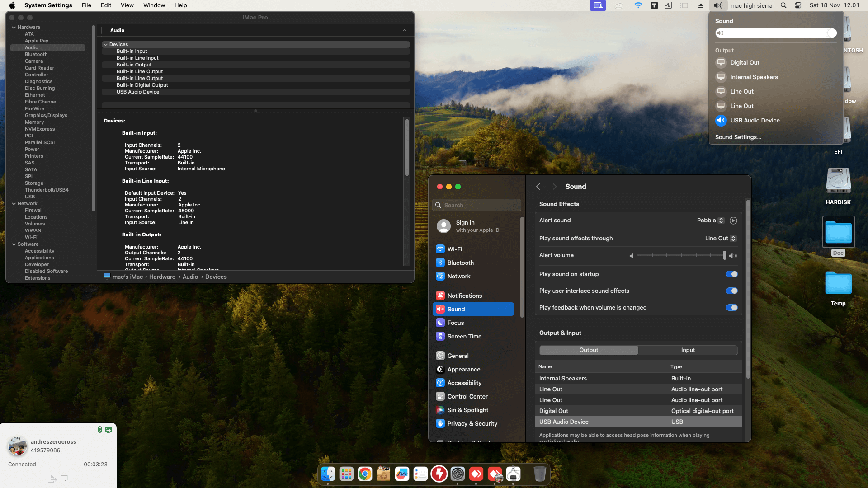
Task: Toggle Play feedback when volume is changed
Action: (731, 308)
